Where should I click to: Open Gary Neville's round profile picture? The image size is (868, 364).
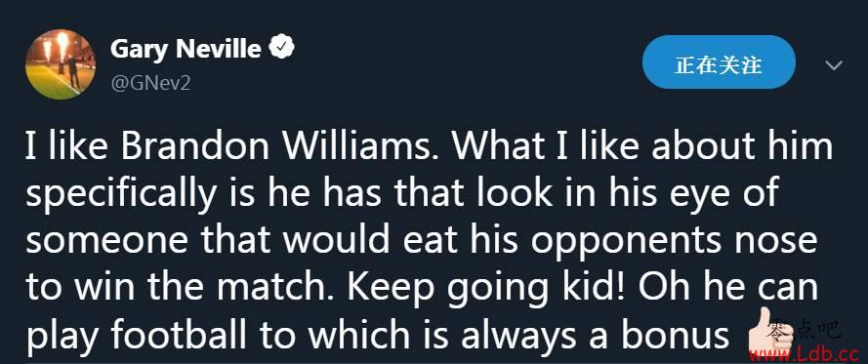[x=61, y=64]
